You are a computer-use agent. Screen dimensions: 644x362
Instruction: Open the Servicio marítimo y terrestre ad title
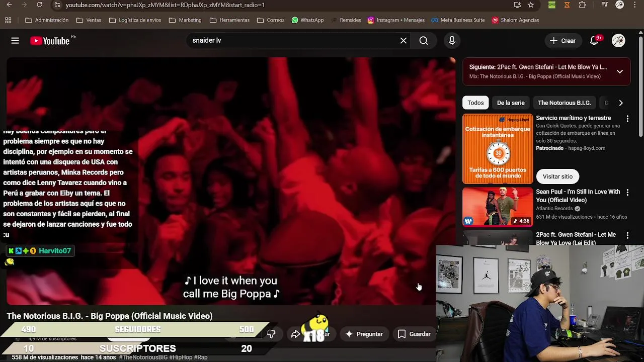(x=573, y=118)
